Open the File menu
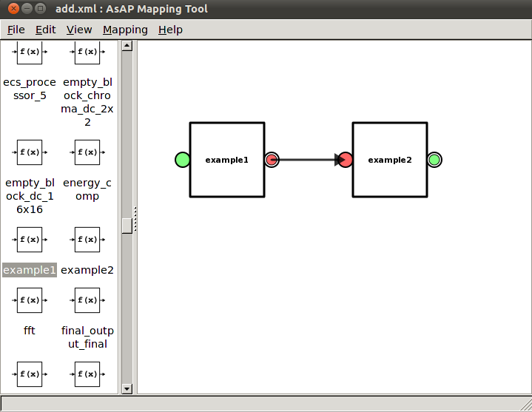 [x=16, y=30]
